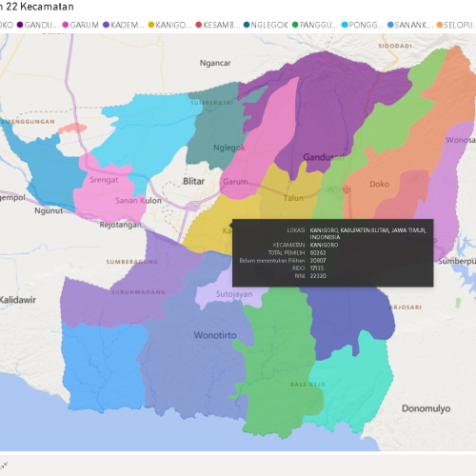Screen dimensions: 476x476
Task: Select the KADEM... legend entry
Action: tap(124, 25)
